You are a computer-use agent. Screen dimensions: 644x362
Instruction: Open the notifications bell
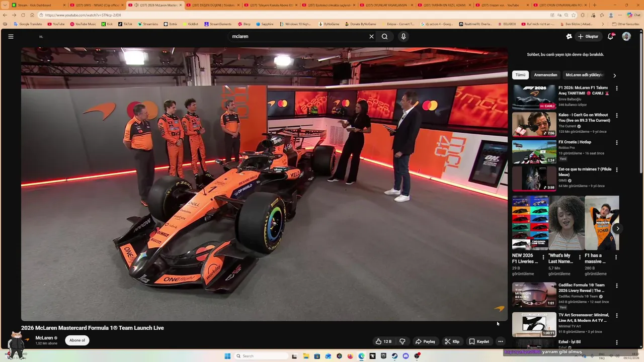coord(610,36)
